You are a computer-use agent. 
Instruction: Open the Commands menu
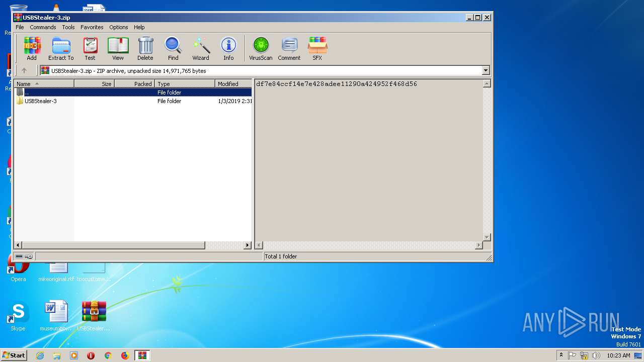[43, 27]
